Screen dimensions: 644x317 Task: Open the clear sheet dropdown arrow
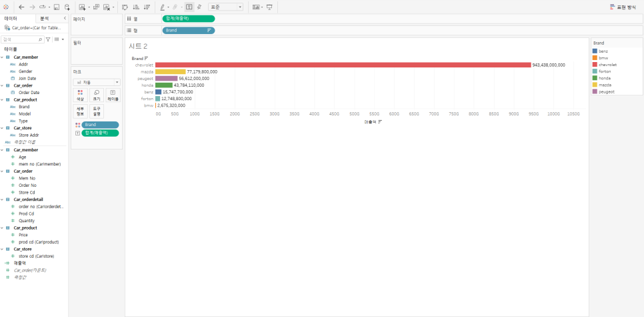click(x=113, y=7)
